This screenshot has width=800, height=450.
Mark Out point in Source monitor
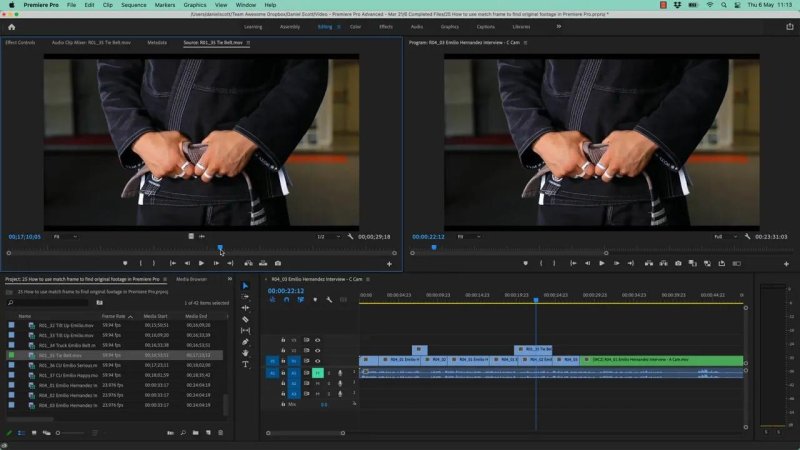(x=154, y=263)
